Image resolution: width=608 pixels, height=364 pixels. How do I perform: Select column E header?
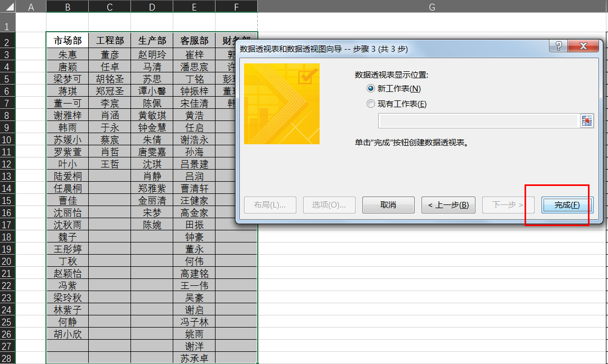coord(194,6)
